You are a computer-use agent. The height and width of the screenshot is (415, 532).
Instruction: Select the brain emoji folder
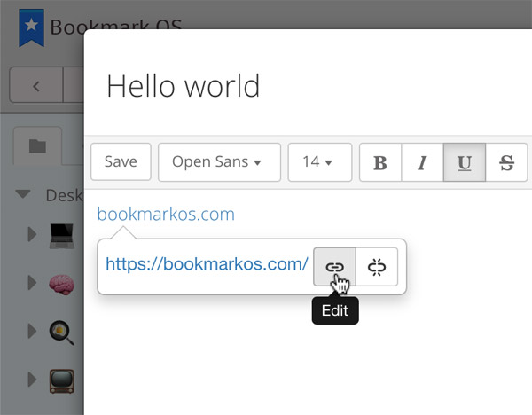point(60,284)
